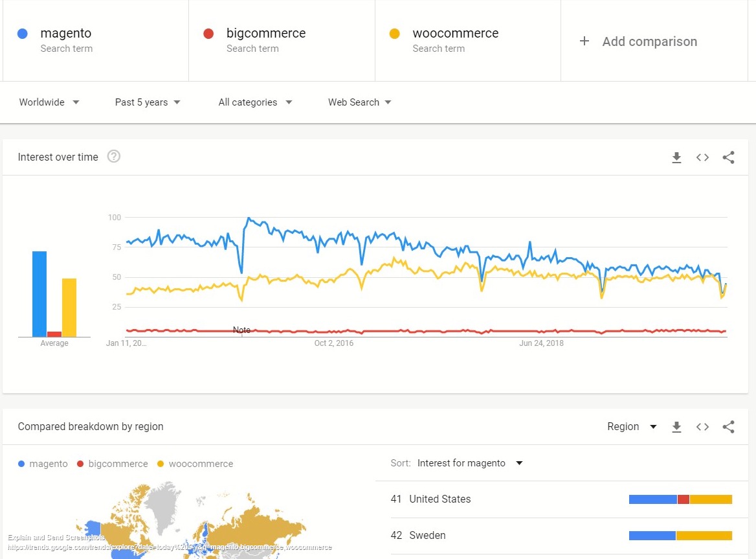Download the Interest over time data

tap(676, 157)
